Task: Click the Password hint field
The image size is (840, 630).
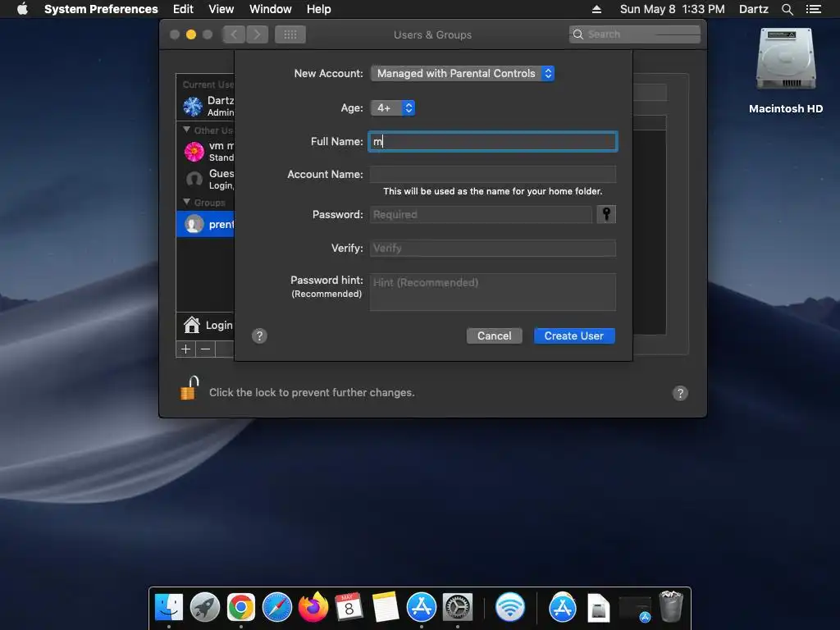Action: (x=492, y=292)
